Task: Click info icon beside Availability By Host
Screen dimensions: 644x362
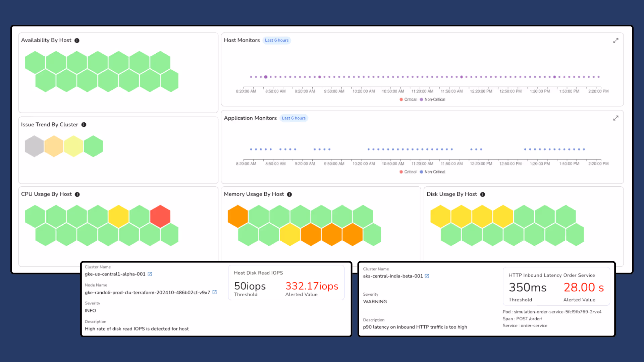Action: tap(77, 41)
